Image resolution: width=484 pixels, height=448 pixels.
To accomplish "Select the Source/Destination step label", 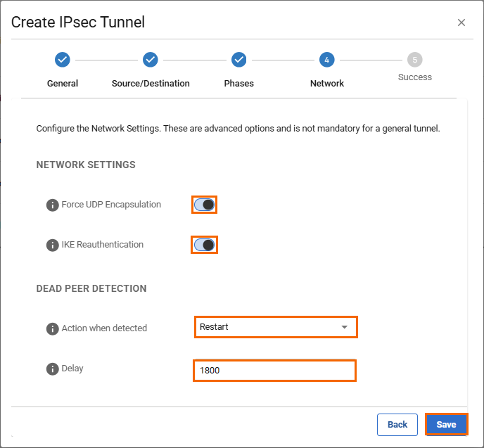I will pyautogui.click(x=151, y=83).
